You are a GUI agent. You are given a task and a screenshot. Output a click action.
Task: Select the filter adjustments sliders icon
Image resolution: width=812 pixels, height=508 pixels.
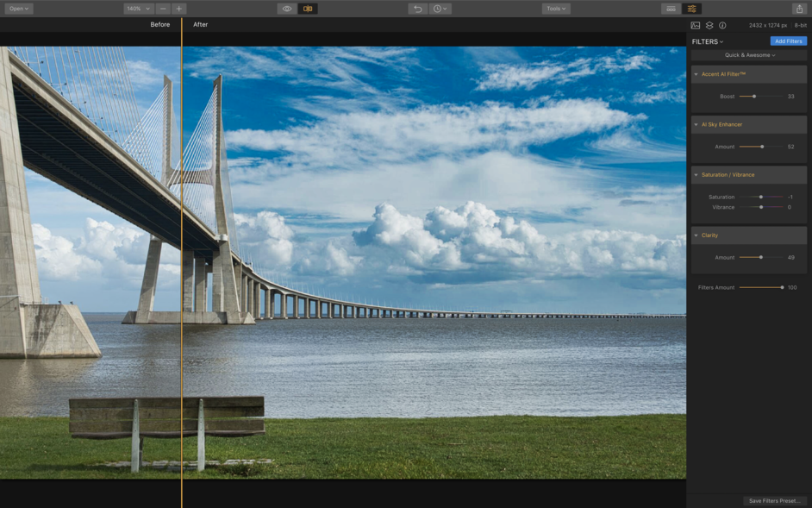[691, 8]
